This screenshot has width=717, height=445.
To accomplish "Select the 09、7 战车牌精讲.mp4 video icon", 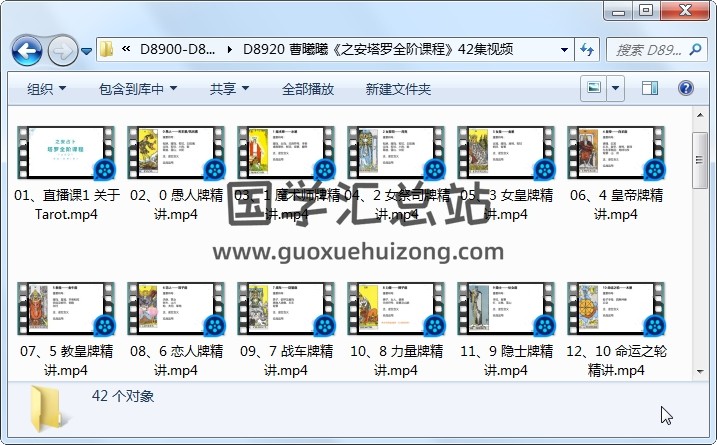I will [286, 309].
